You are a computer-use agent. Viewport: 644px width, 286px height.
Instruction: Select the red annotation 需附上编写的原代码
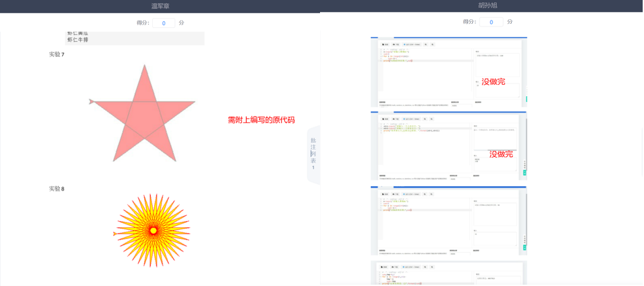click(261, 120)
